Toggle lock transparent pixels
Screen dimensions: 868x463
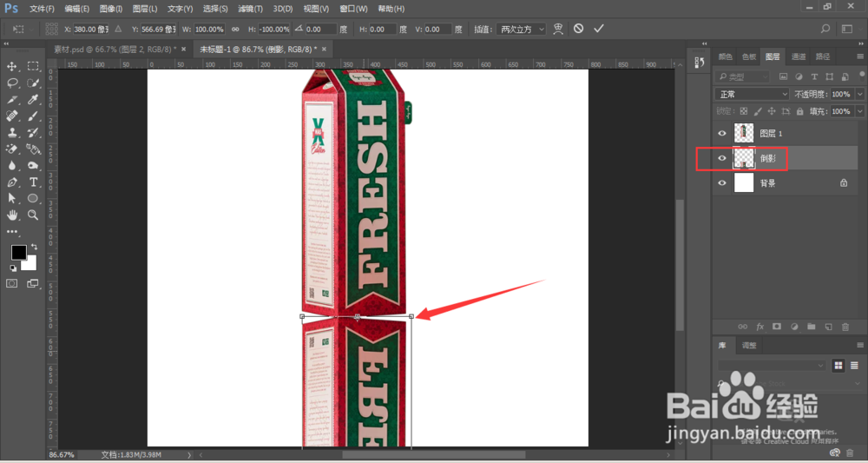point(744,111)
